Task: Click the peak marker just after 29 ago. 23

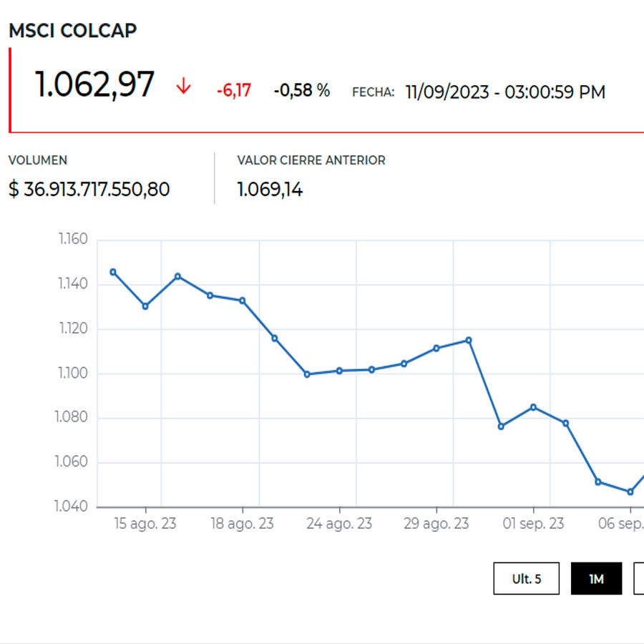Action: [x=469, y=338]
